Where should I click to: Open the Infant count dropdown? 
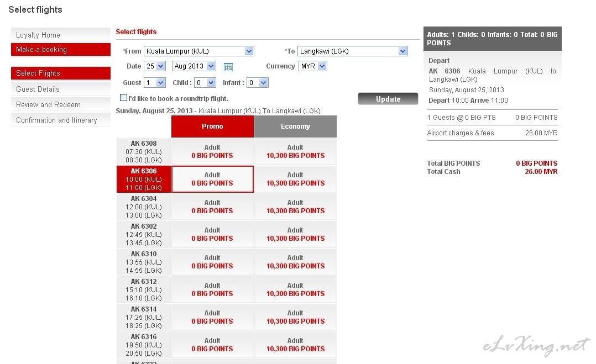257,82
